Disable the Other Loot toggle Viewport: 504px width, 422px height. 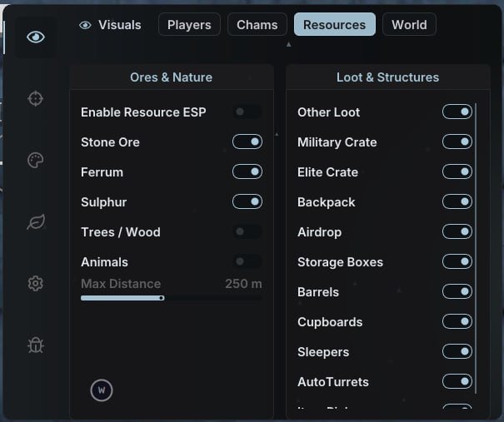click(457, 112)
